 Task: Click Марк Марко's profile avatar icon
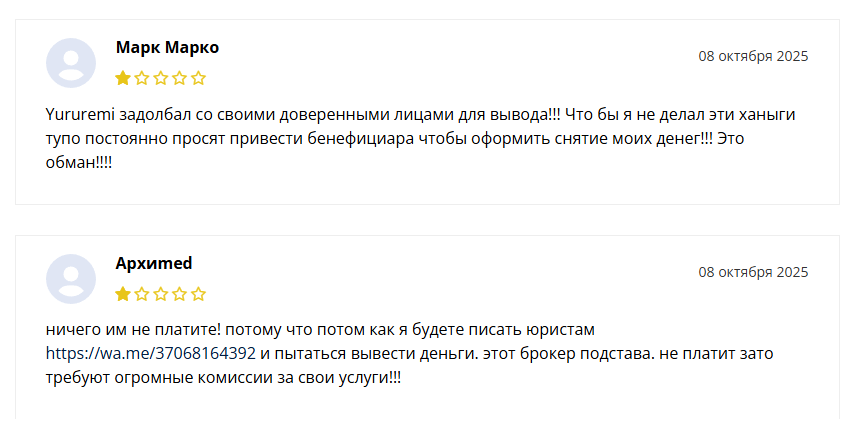point(71,63)
